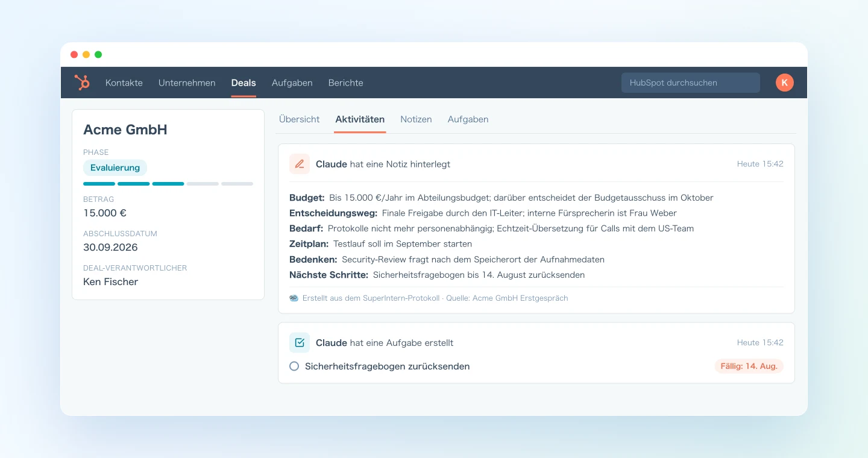Screen dimensions: 868x458
Task: Click the SuperIntern source icon in note footer
Action: click(x=294, y=298)
